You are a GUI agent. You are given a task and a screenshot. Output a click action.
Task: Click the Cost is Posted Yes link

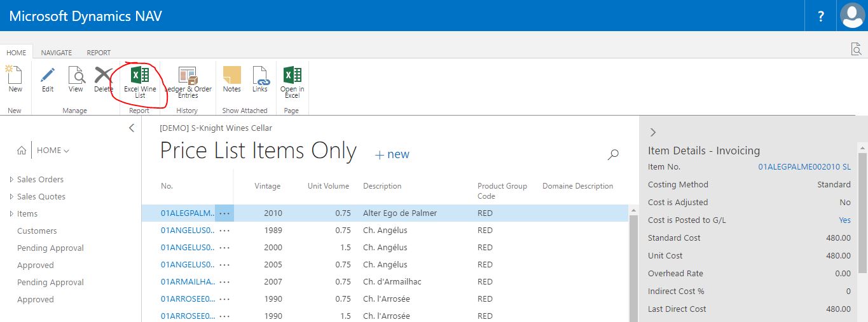(x=844, y=220)
